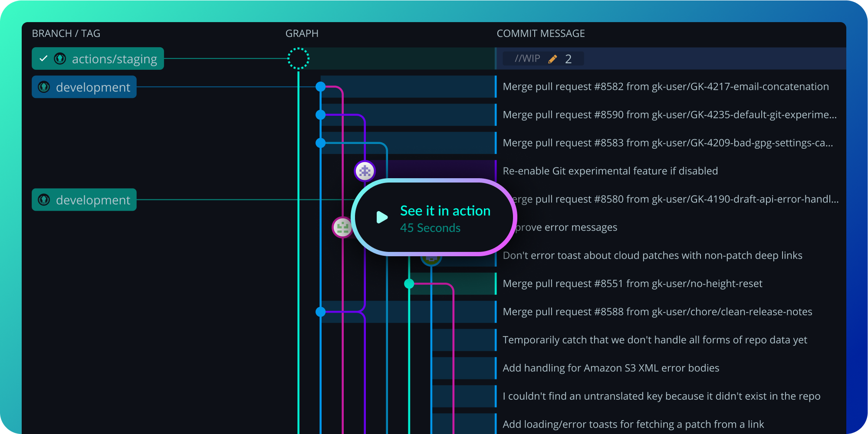This screenshot has height=434, width=868.
Task: Click the pencil edit icon beside //WIP
Action: 552,59
